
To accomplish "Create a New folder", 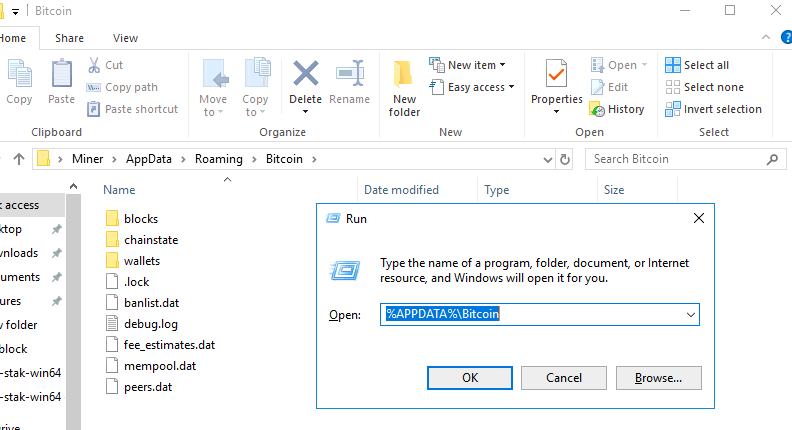I will tap(404, 88).
